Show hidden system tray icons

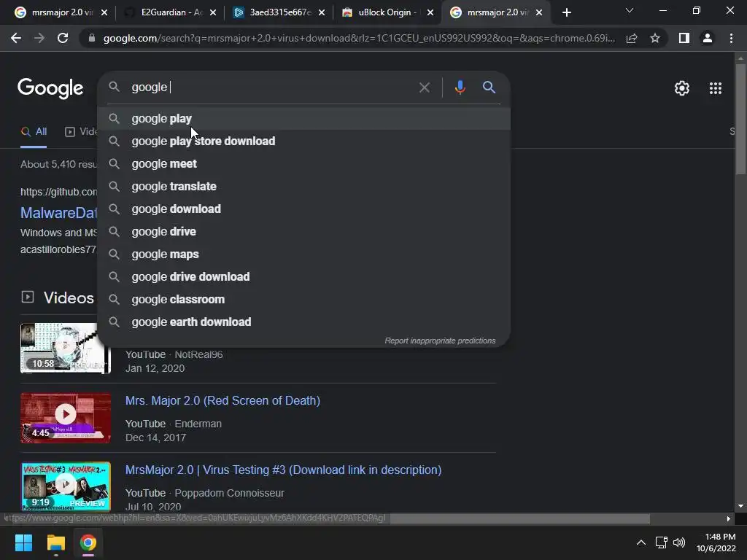(x=641, y=542)
